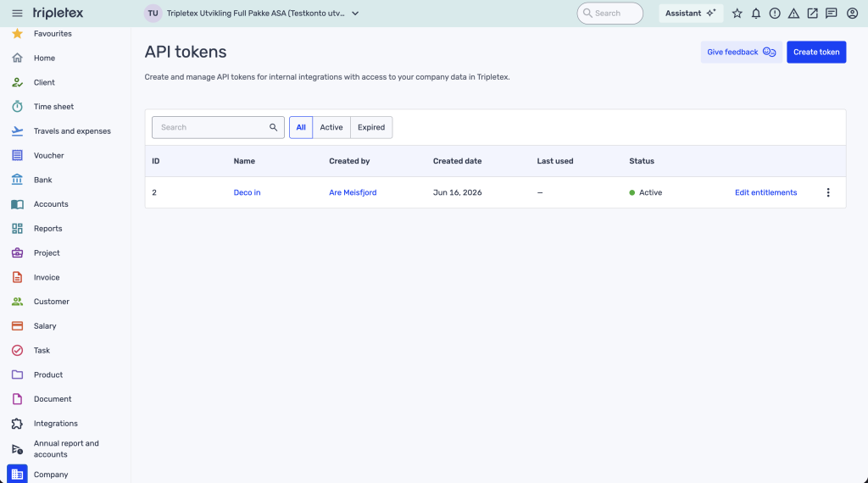The width and height of the screenshot is (868, 483).
Task: Open the Assistant button
Action: (690, 14)
